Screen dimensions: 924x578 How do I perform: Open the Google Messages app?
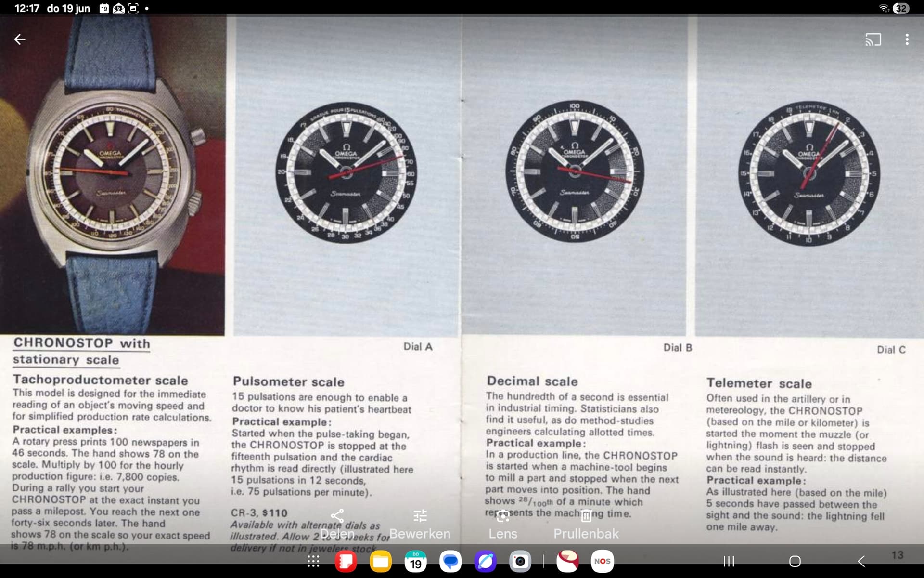pyautogui.click(x=450, y=561)
